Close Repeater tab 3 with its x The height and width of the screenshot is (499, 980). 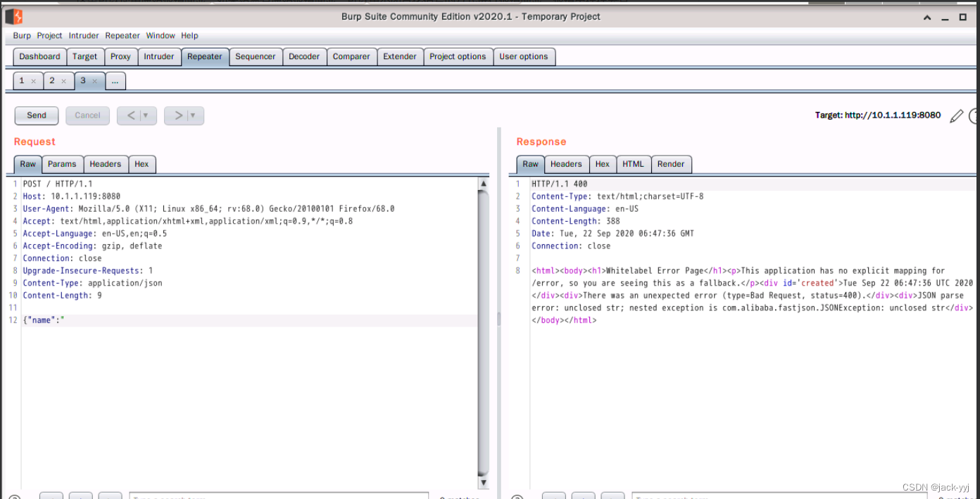pyautogui.click(x=94, y=82)
